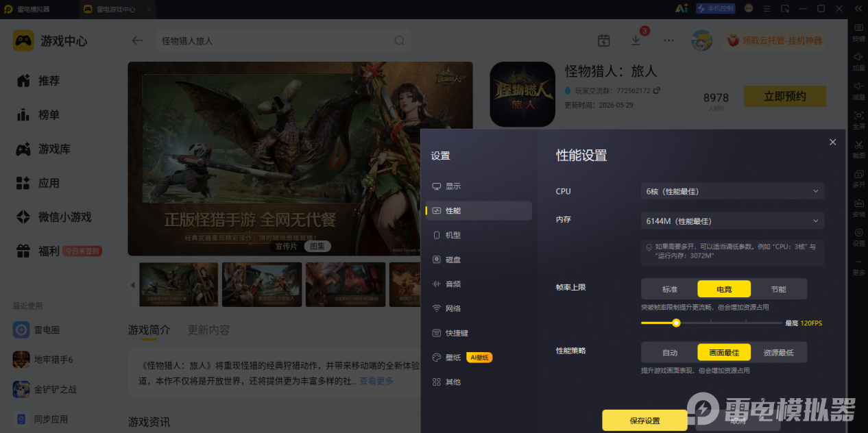Screen dimensions: 868x433
Task: Open the multi-instance (多开) tool
Action: [x=858, y=179]
